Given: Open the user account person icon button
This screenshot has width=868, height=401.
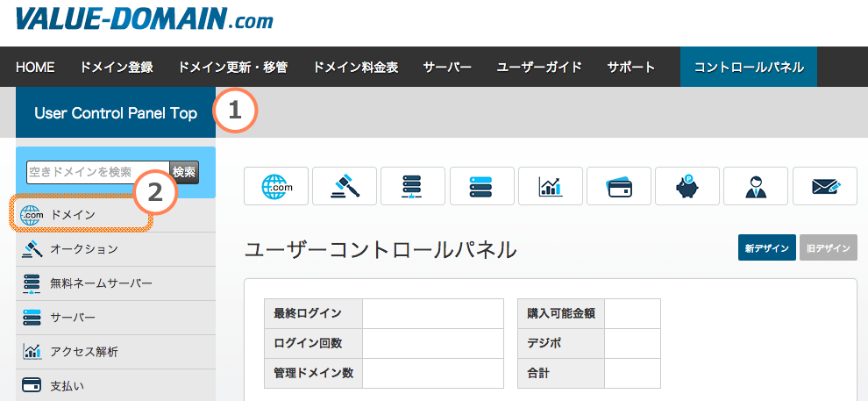Looking at the screenshot, I should point(756,186).
